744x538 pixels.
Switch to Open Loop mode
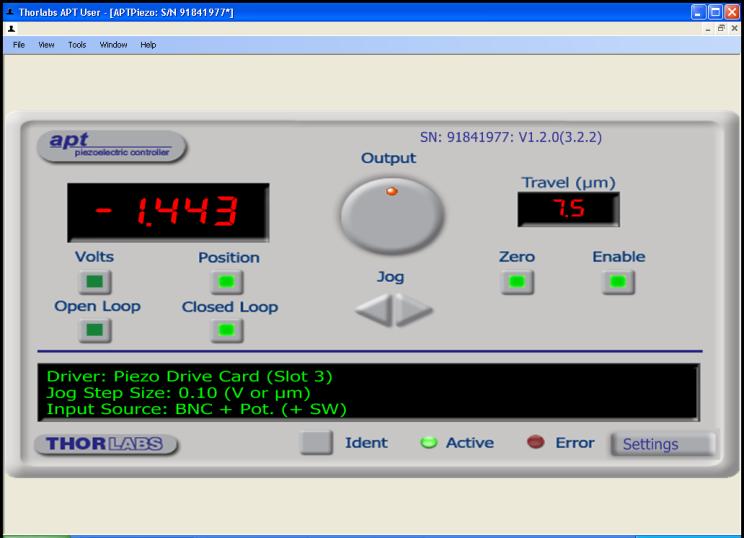tap(95, 330)
